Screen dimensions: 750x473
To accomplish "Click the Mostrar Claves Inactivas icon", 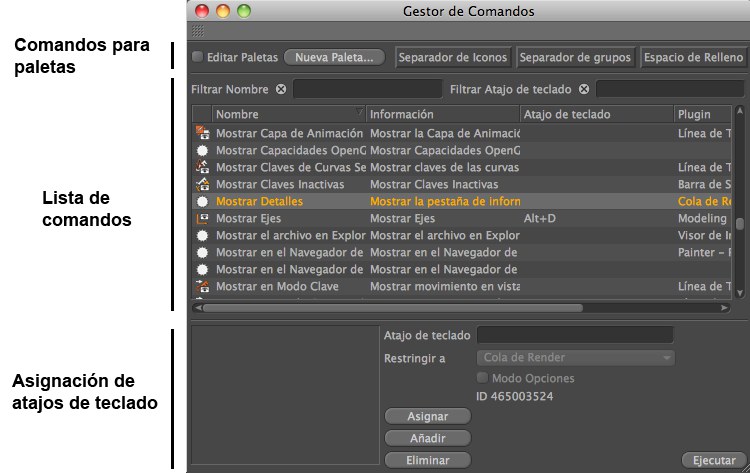I will pos(202,184).
